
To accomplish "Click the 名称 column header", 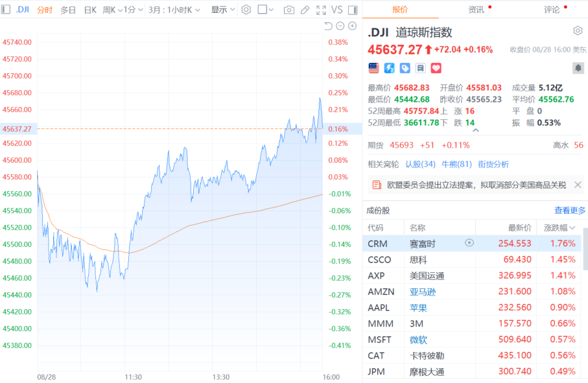I will (417, 227).
